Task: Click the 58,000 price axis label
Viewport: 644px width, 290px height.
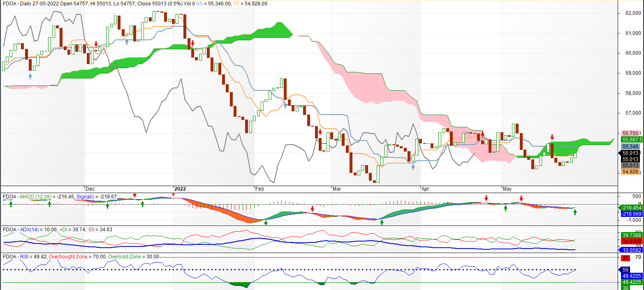Action: 633,93
